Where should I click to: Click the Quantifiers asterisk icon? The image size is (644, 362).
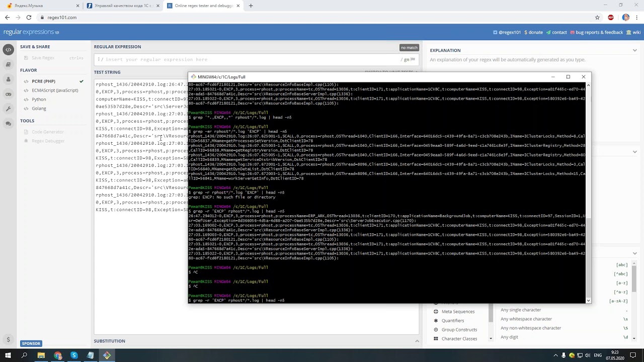coord(436,321)
